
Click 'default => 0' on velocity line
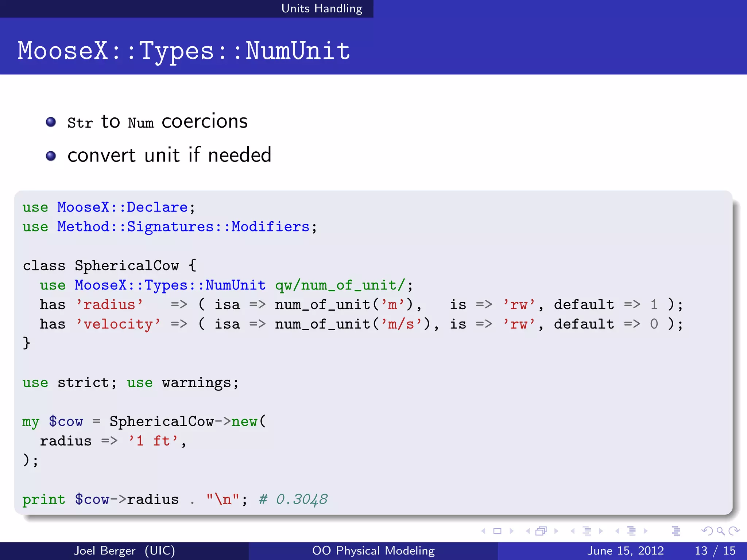pyautogui.click(x=606, y=324)
